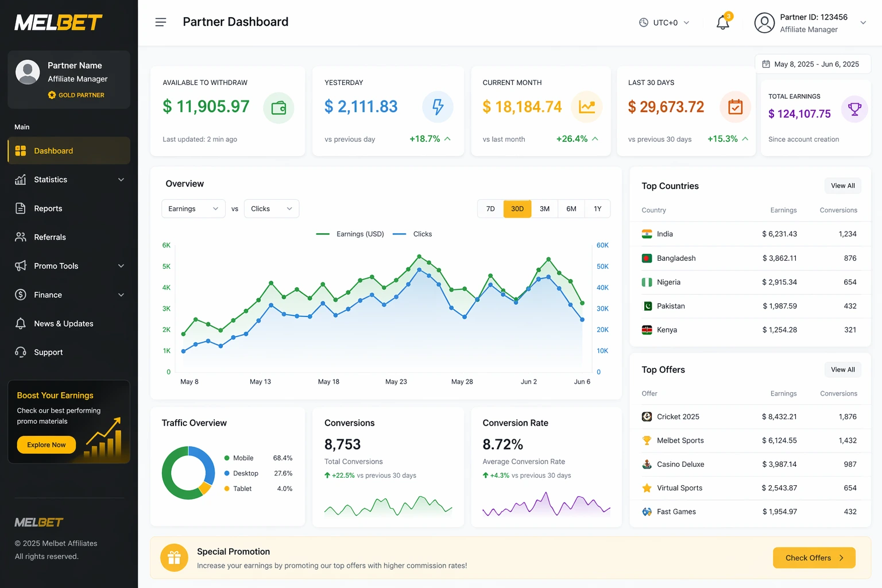Click the lightning bolt icon in Yesterday card
This screenshot has height=588, width=882.
[438, 107]
